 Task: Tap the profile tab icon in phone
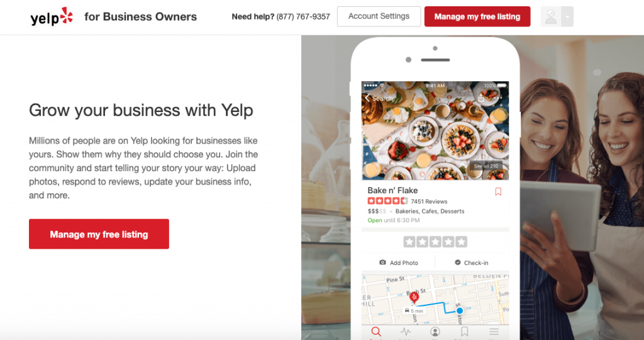pos(435,331)
